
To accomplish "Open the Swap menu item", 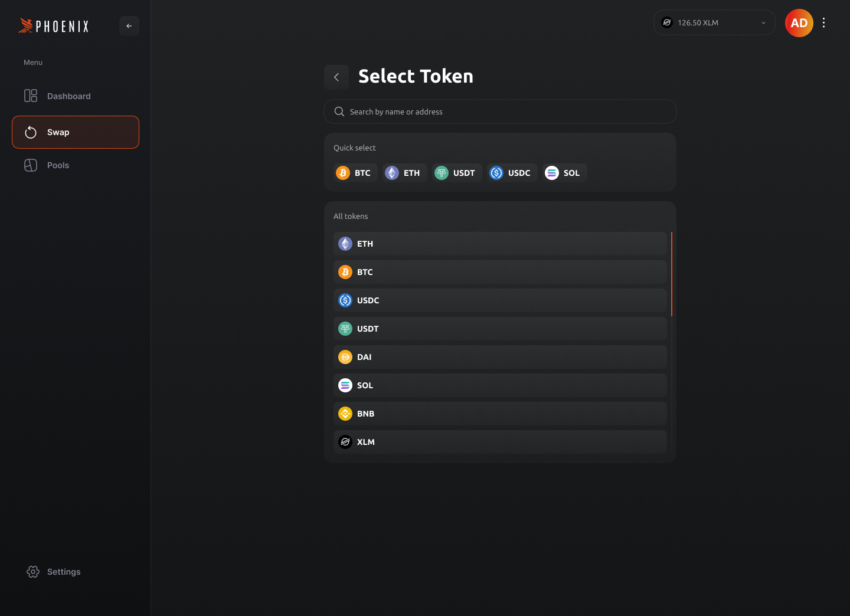I will click(x=76, y=132).
